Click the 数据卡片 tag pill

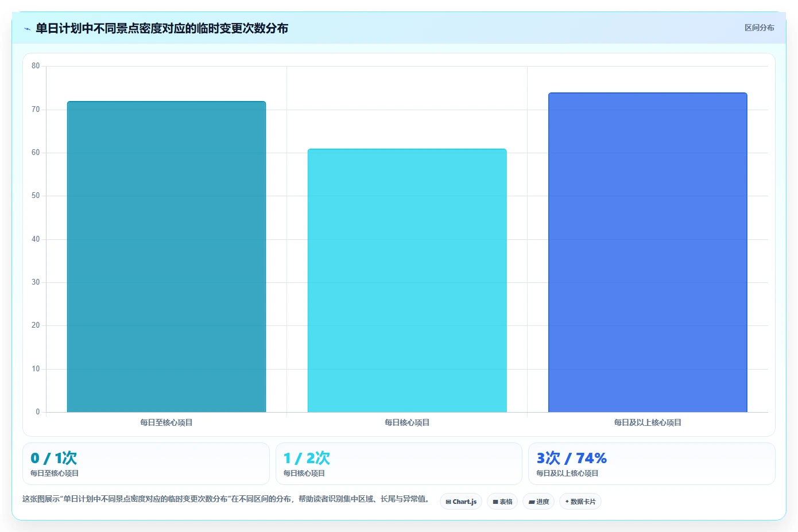(x=580, y=502)
